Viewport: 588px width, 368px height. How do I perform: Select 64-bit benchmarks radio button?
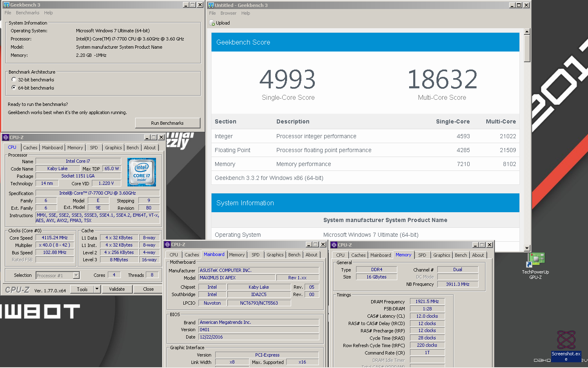pos(14,88)
